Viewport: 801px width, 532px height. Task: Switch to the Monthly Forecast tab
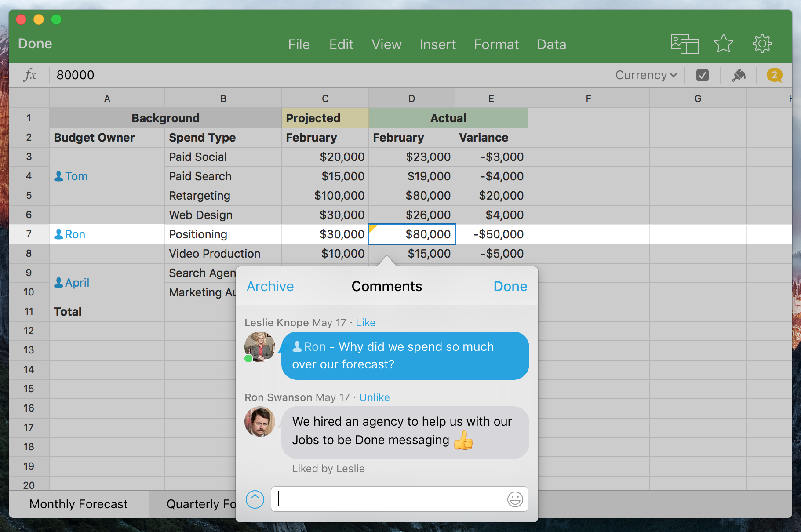[79, 504]
